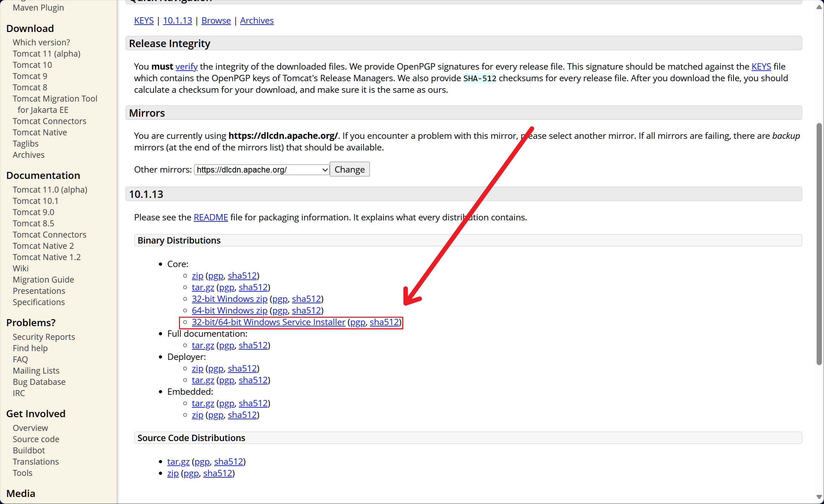Viewport: 824px width, 504px height.
Task: Open Migration Guide documentation link
Action: (x=43, y=280)
